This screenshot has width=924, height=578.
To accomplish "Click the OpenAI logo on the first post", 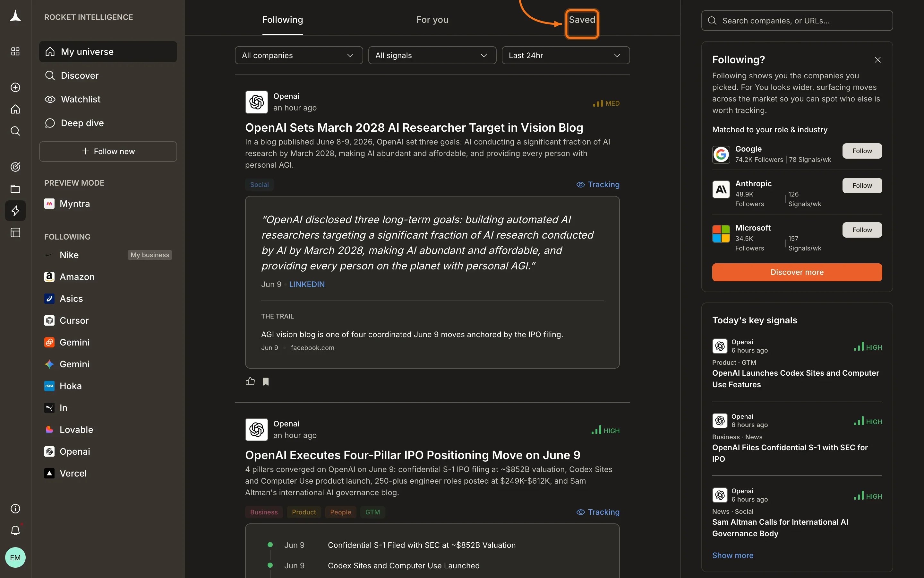I will click(x=257, y=102).
